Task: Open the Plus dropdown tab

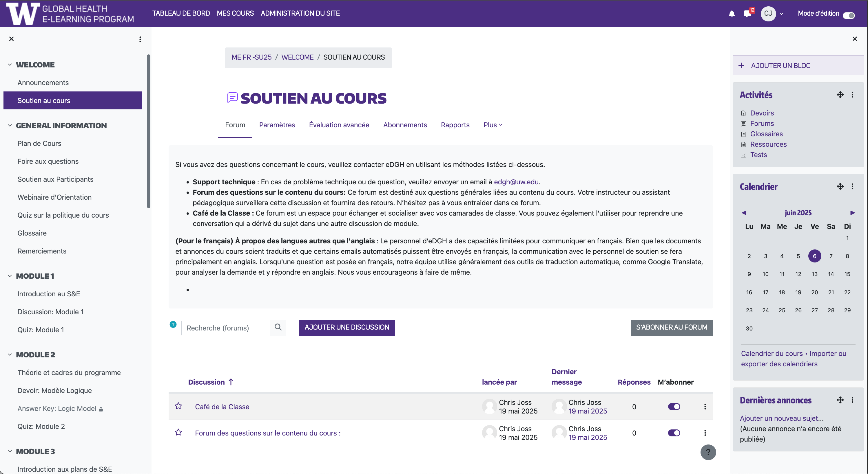Action: pyautogui.click(x=493, y=125)
